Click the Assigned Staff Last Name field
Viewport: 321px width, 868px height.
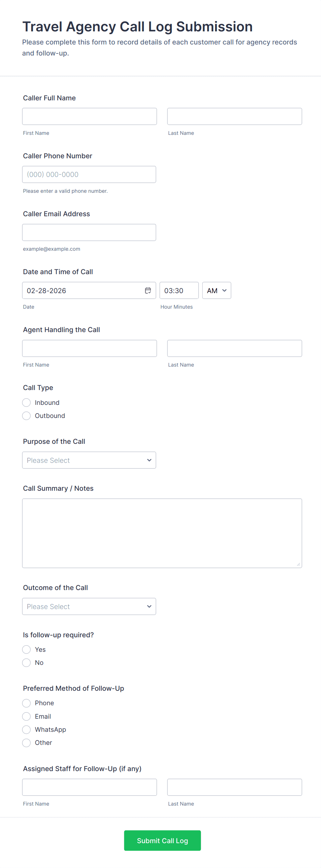[234, 787]
